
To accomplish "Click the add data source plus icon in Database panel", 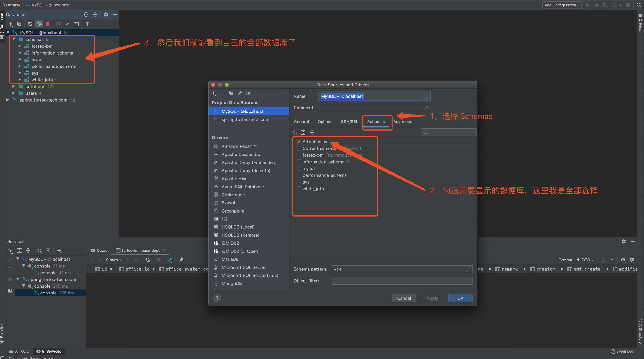I will click(x=10, y=24).
